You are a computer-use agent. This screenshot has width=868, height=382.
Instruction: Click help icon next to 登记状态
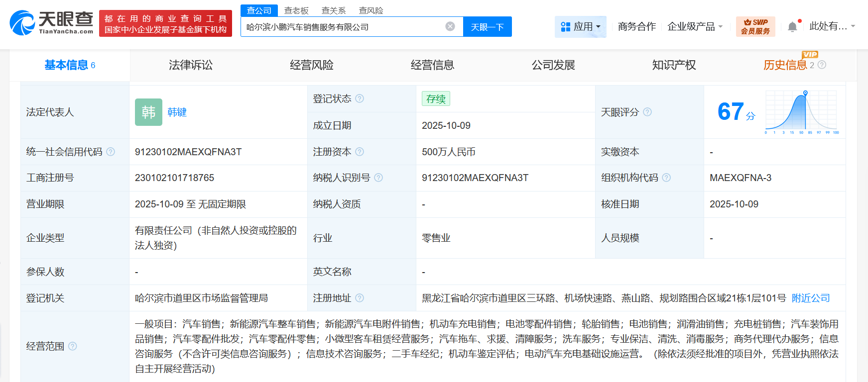pos(360,98)
